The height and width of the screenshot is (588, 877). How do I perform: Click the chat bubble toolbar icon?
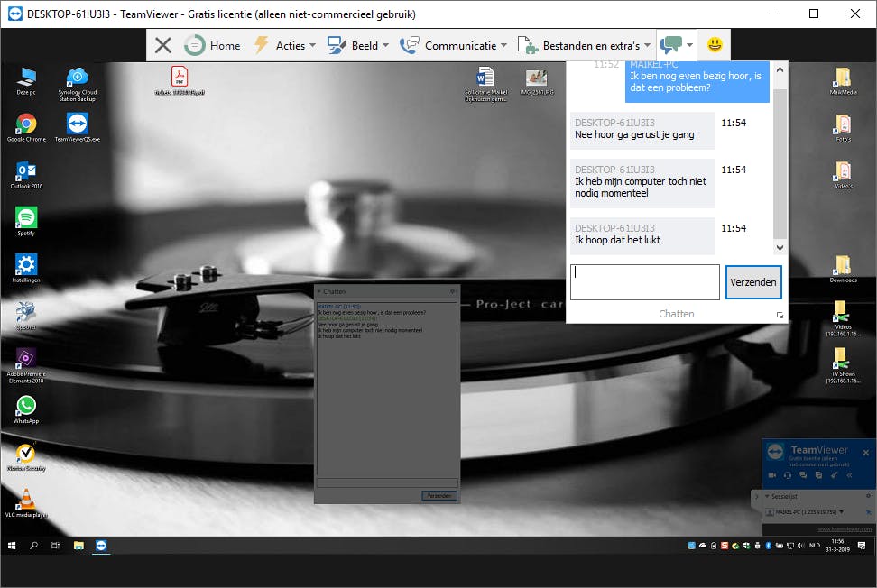tap(671, 45)
